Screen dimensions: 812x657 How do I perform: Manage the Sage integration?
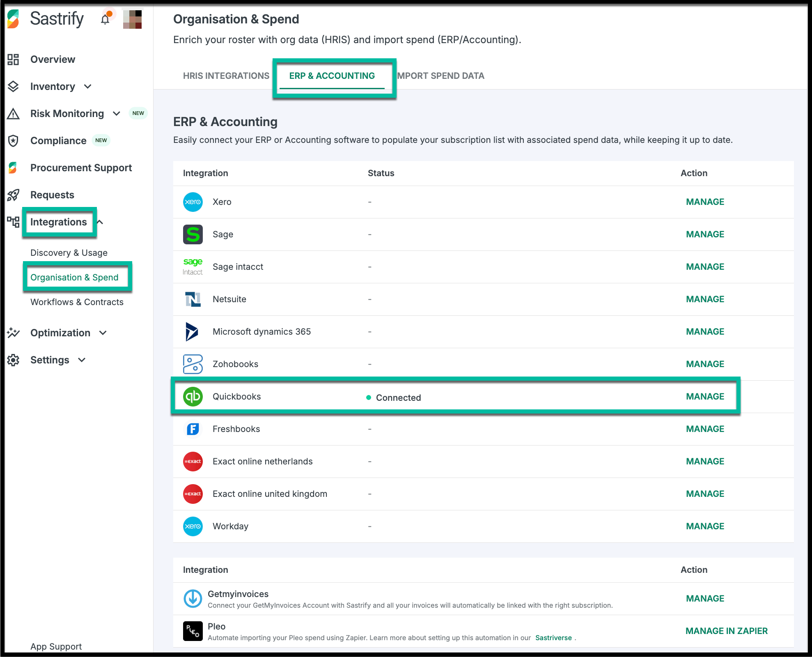click(x=705, y=234)
